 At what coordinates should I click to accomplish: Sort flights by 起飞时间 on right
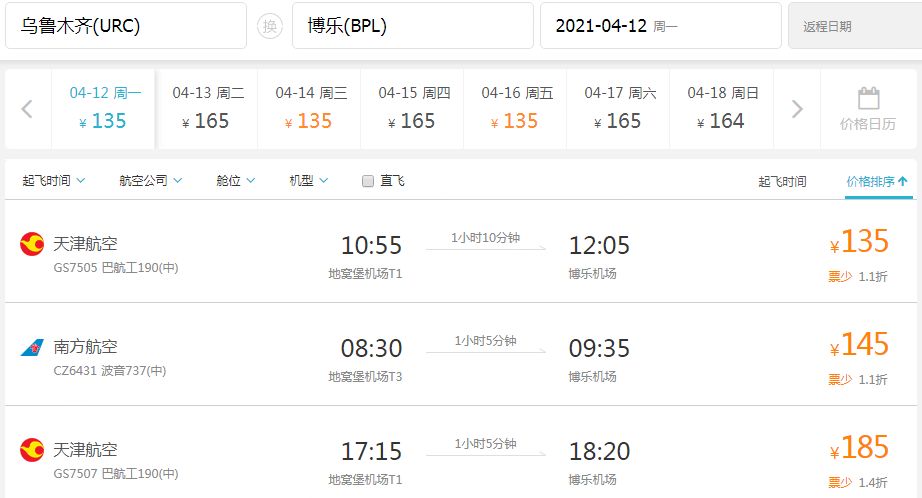click(782, 181)
